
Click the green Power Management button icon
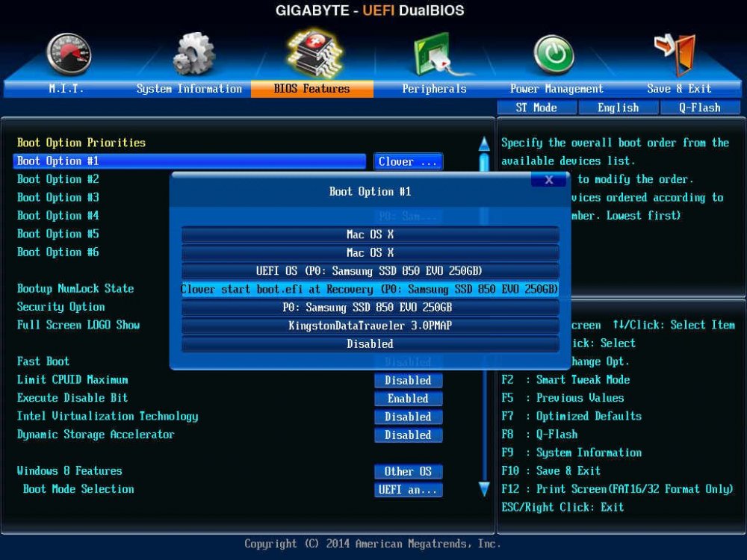(554, 55)
